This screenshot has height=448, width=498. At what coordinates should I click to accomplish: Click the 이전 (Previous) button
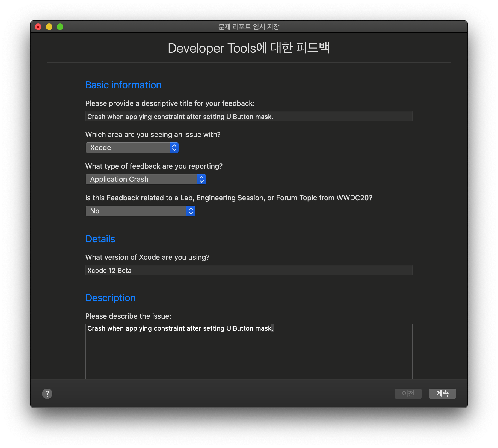408,393
